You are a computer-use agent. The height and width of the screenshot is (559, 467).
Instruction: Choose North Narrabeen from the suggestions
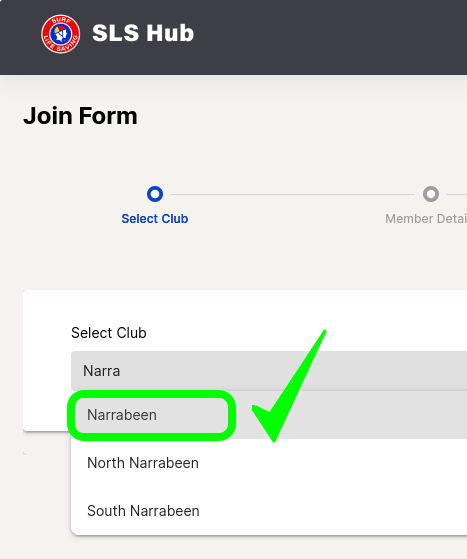(x=143, y=463)
